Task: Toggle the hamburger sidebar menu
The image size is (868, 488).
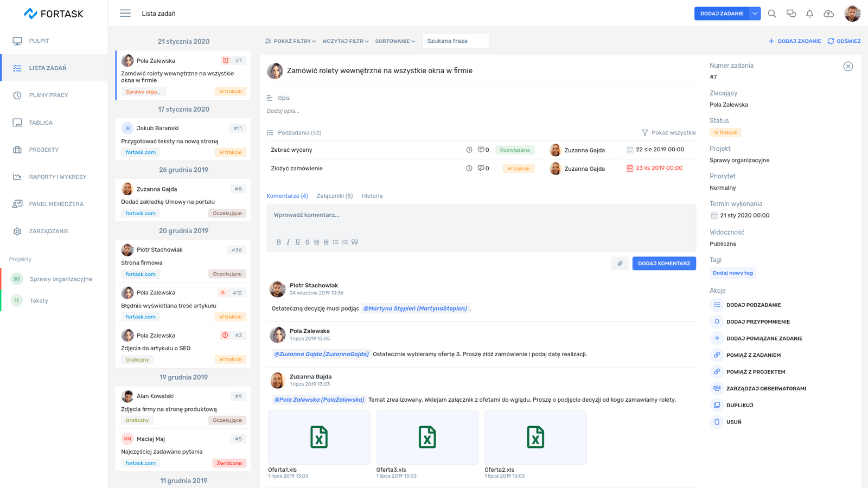Action: tap(125, 14)
